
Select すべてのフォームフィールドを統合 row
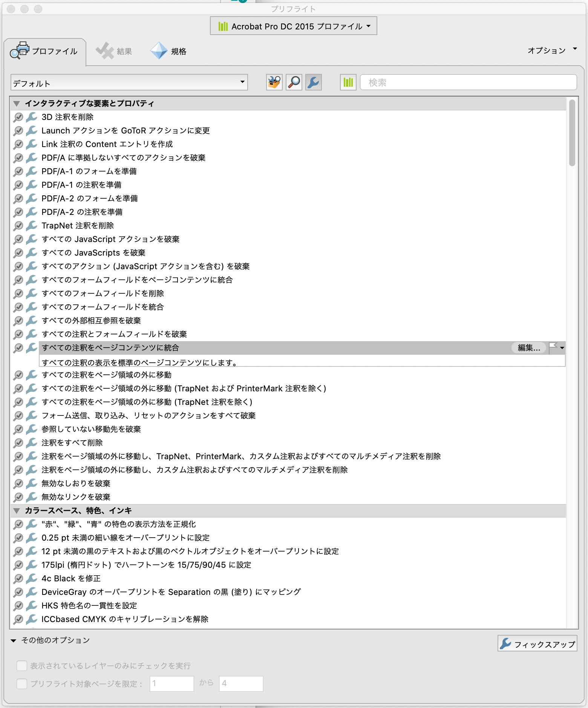(289, 307)
